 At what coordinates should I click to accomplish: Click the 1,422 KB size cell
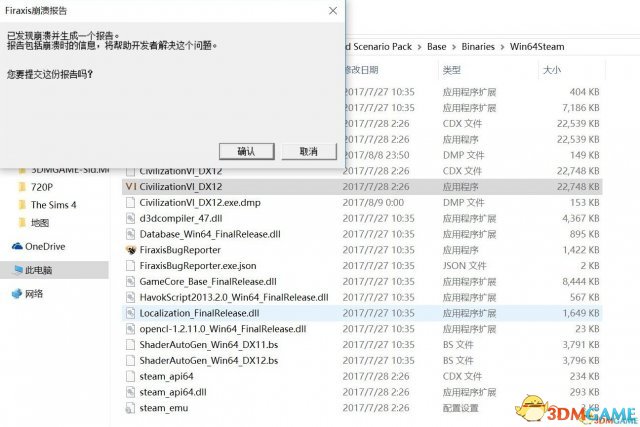click(x=581, y=250)
